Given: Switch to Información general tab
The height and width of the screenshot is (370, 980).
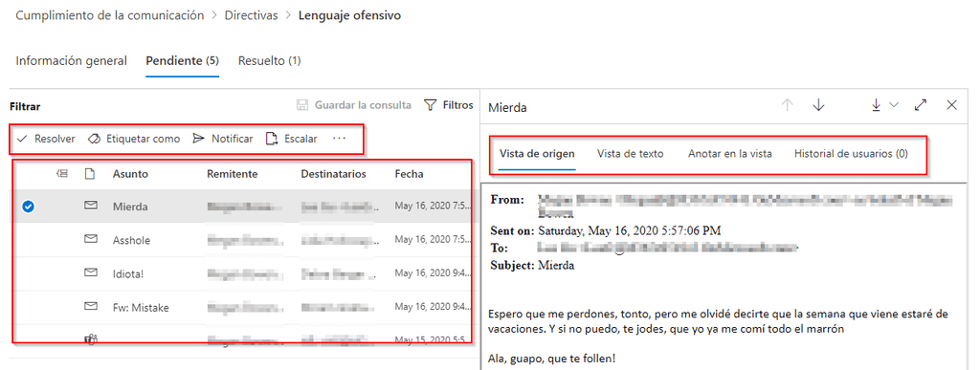Looking at the screenshot, I should point(71,60).
